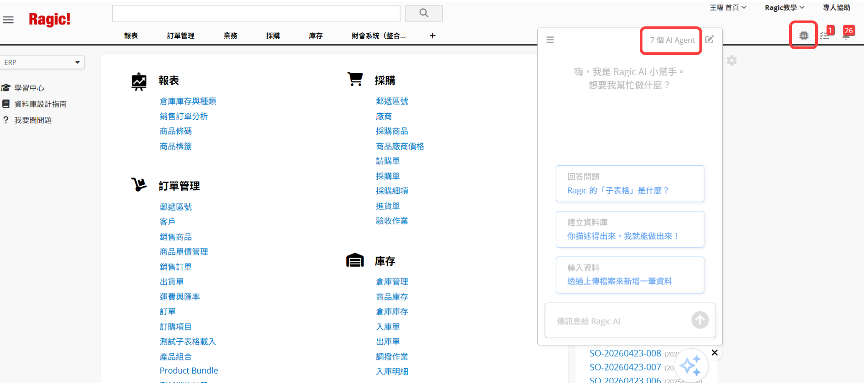Open the AI chat panel menu icon
This screenshot has width=868, height=385.
pos(550,40)
